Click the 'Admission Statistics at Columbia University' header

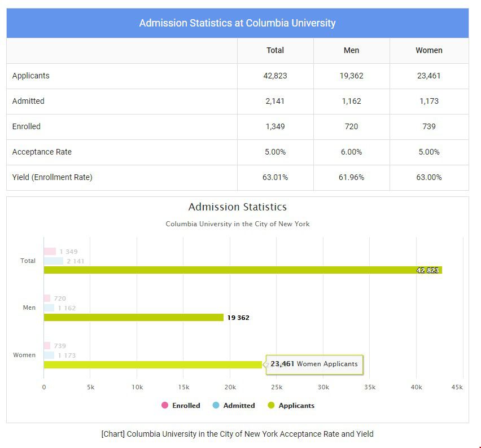point(238,23)
